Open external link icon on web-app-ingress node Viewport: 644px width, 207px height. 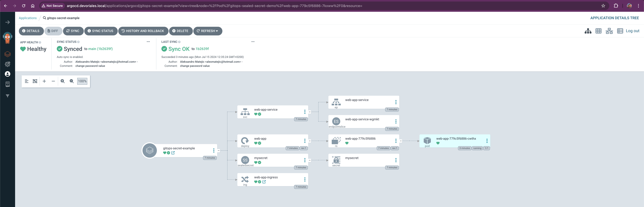pyautogui.click(x=264, y=182)
